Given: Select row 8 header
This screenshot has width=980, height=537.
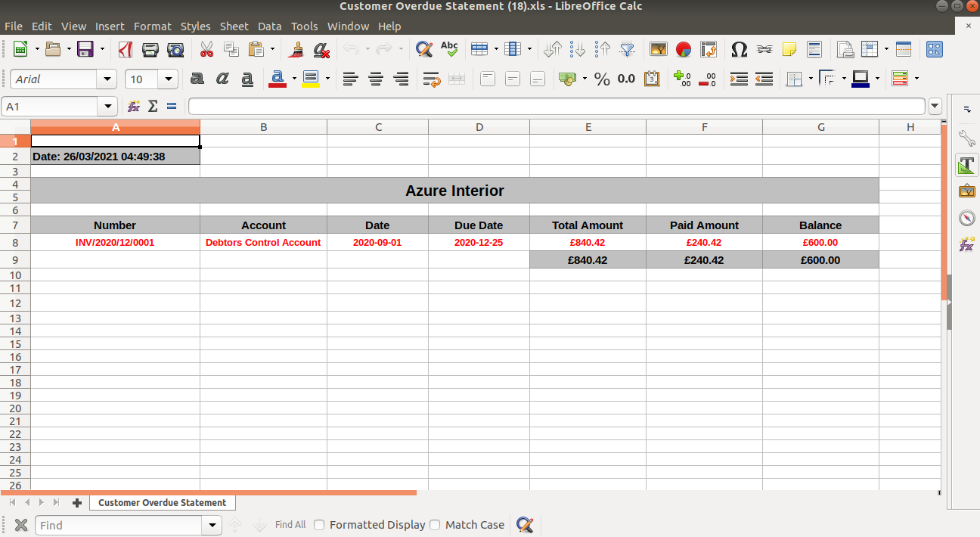Looking at the screenshot, I should (x=15, y=243).
